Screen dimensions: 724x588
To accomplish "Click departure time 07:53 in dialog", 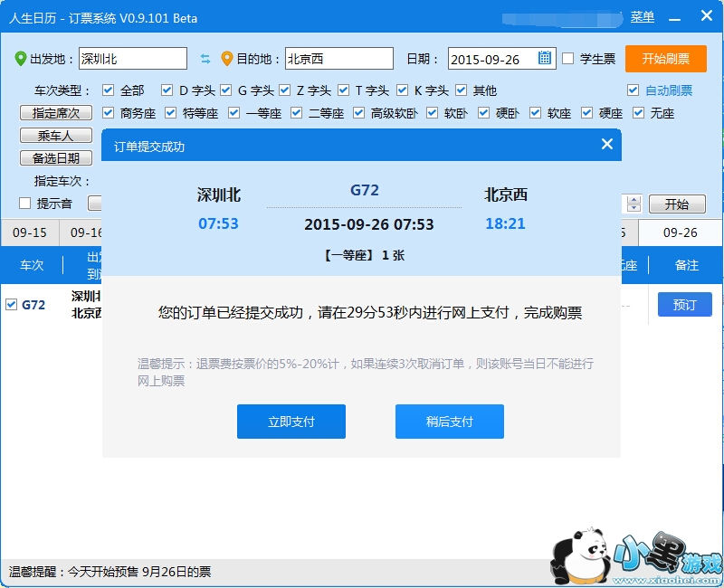I will 218,223.
